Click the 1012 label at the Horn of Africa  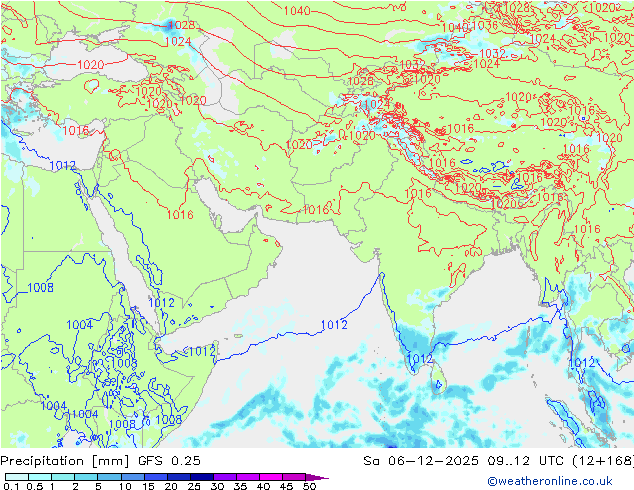tap(202, 351)
